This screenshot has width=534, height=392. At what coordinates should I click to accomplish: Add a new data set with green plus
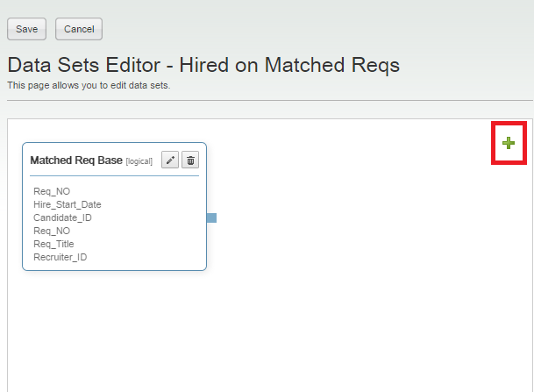(509, 143)
